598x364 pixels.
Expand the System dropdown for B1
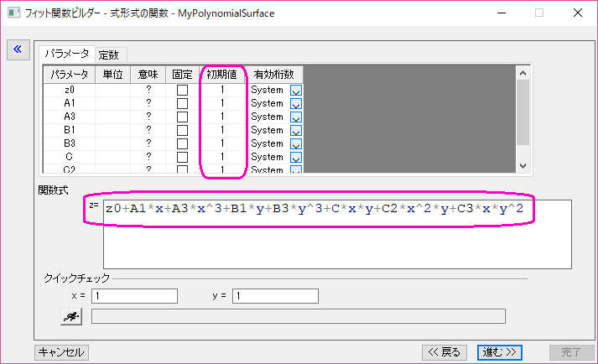point(296,130)
